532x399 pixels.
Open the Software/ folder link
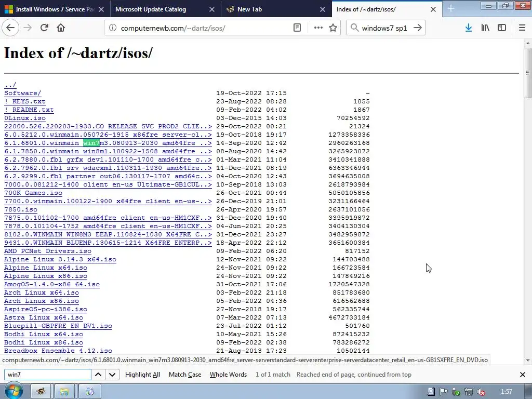[23, 93]
